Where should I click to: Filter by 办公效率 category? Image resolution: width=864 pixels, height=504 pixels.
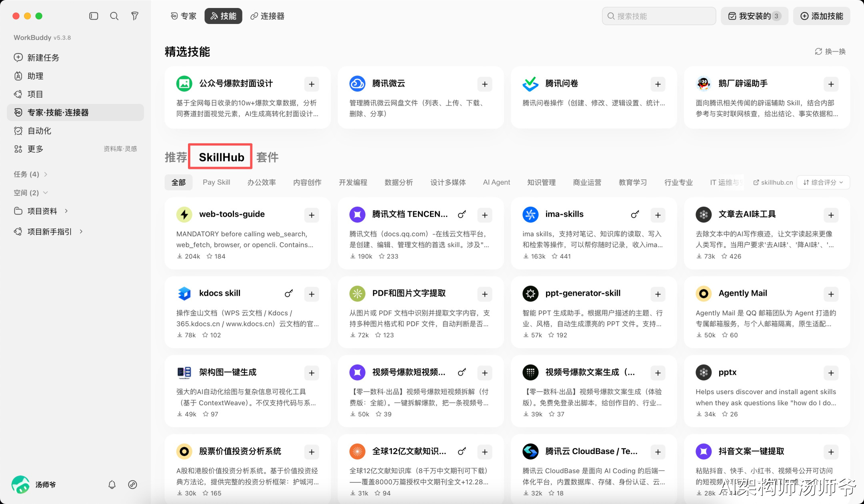[262, 182]
